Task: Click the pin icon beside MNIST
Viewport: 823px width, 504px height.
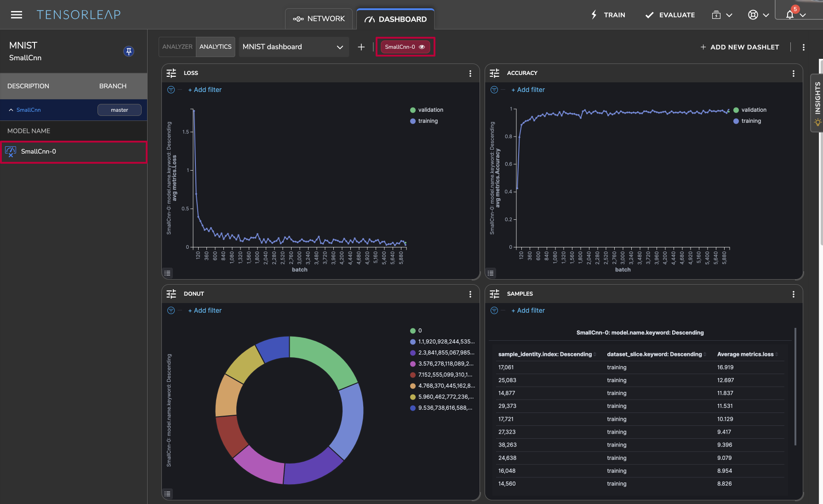Action: (129, 51)
